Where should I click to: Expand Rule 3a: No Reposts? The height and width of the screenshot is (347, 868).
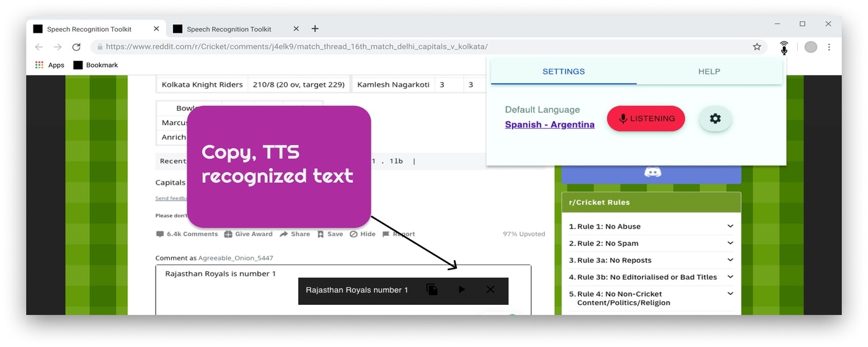651,260
